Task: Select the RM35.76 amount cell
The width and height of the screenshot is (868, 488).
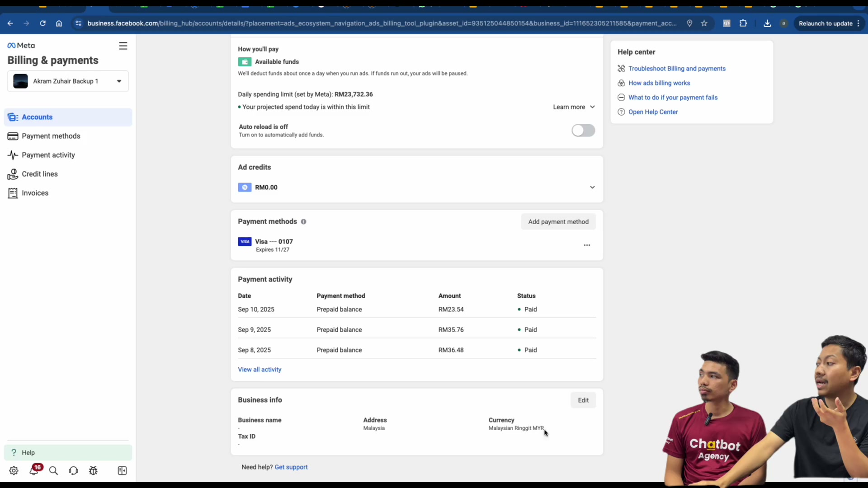Action: click(x=451, y=330)
